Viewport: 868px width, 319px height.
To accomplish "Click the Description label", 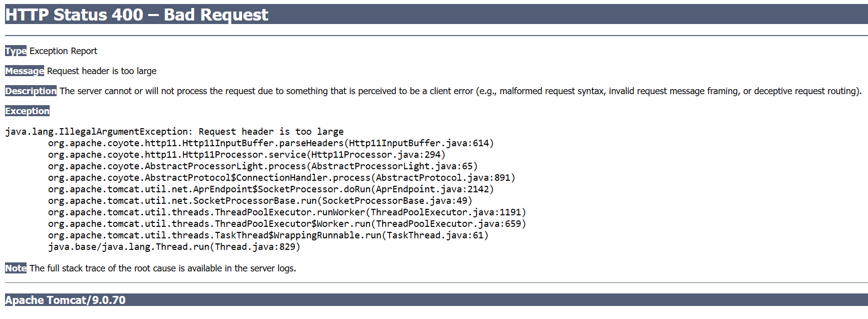I will pyautogui.click(x=31, y=91).
